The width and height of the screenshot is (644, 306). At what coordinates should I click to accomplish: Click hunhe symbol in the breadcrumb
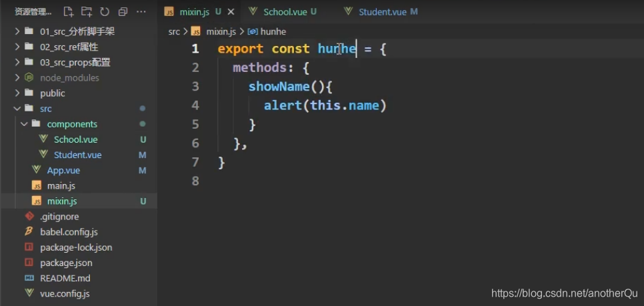[x=273, y=31]
